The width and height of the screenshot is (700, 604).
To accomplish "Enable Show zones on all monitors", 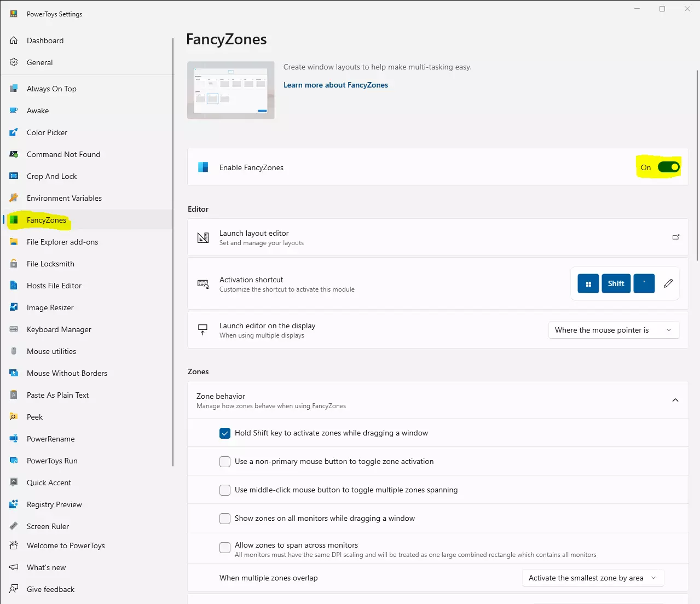I will click(225, 519).
